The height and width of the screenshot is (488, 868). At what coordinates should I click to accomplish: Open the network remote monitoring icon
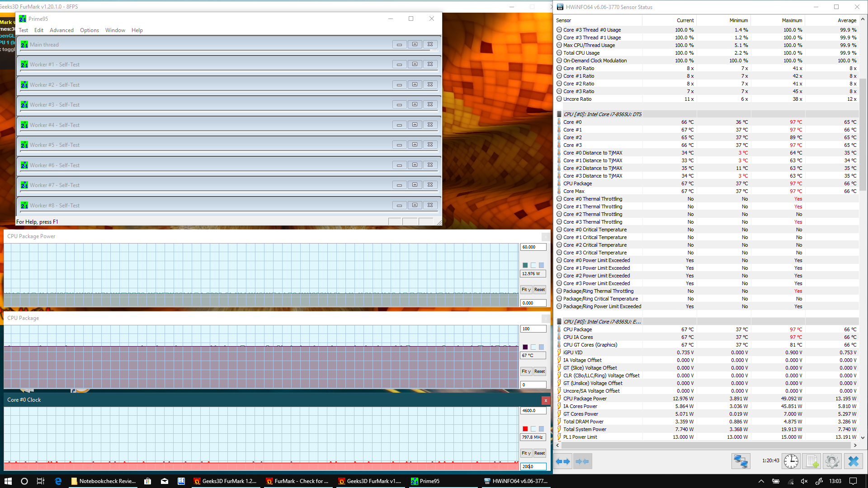(x=741, y=461)
